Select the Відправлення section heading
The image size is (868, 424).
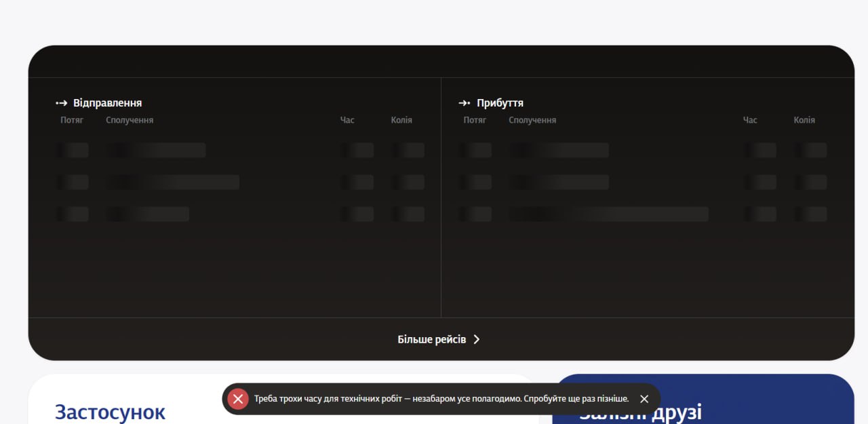click(107, 103)
